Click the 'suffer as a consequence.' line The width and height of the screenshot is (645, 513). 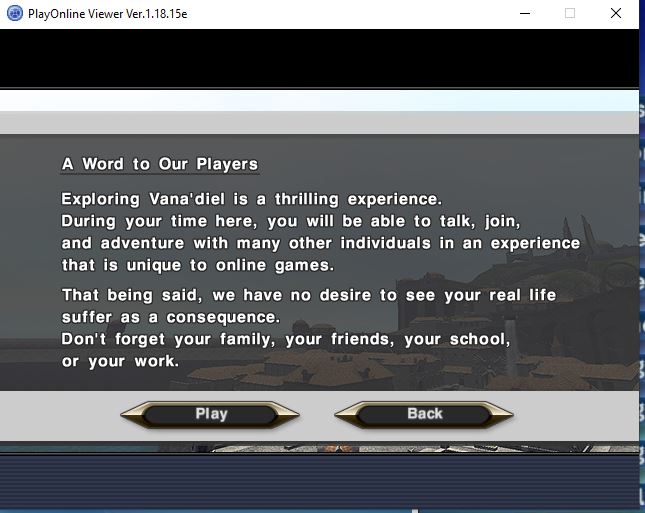[x=171, y=317]
